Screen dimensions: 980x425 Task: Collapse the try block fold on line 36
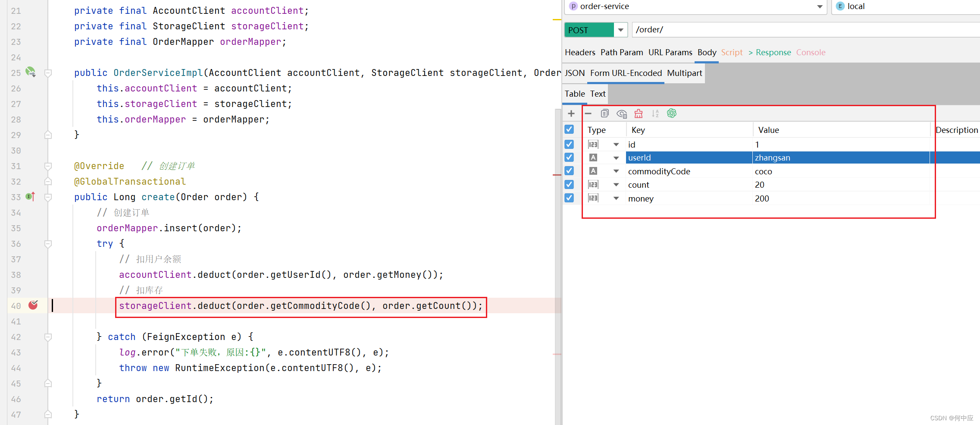(x=48, y=244)
